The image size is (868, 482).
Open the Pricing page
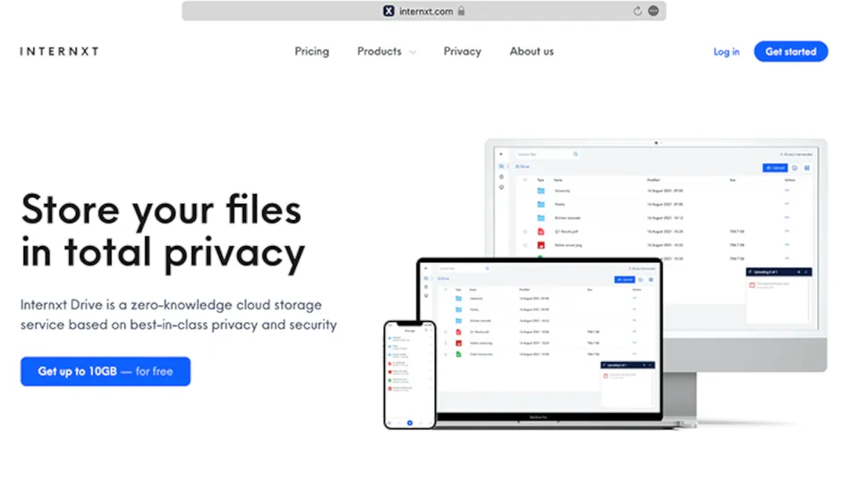(x=311, y=52)
